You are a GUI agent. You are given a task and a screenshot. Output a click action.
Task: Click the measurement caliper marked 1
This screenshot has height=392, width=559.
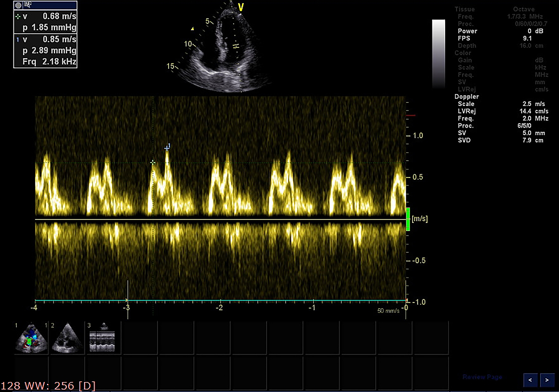(167, 148)
